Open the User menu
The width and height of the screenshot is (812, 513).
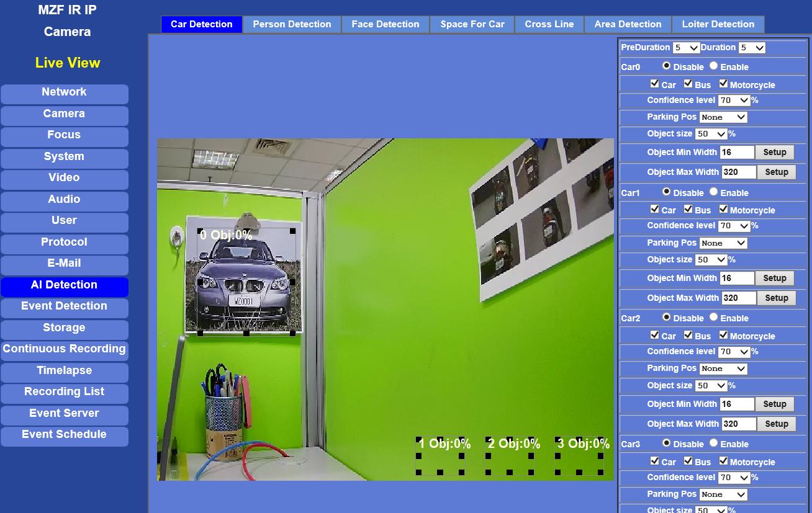pyautogui.click(x=65, y=222)
